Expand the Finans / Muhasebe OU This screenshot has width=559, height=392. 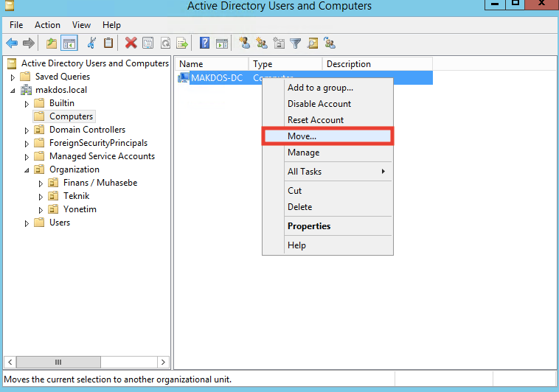click(41, 183)
